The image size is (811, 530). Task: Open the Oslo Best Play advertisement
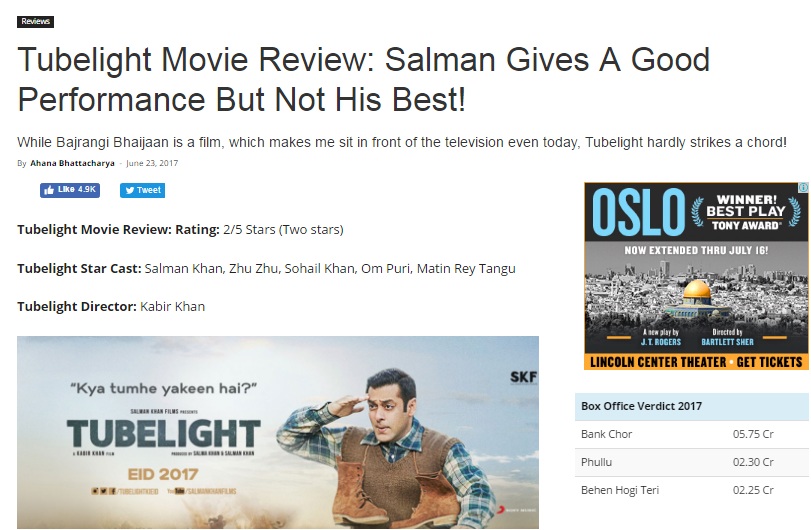click(696, 276)
